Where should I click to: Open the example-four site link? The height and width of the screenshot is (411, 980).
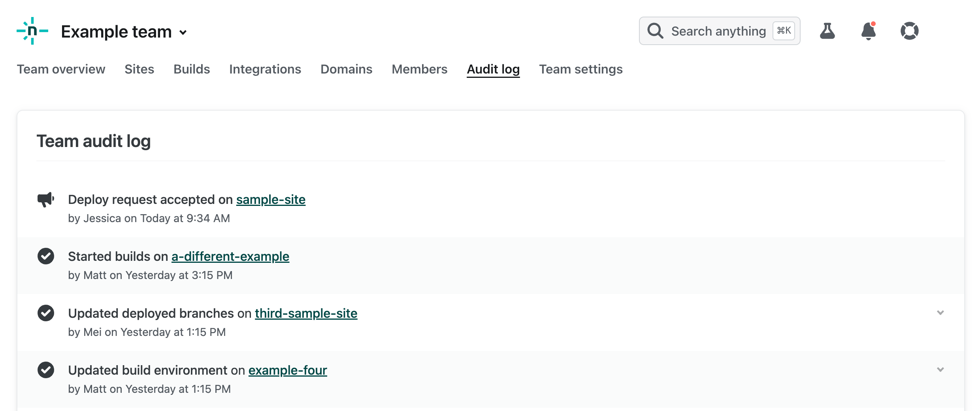coord(287,370)
